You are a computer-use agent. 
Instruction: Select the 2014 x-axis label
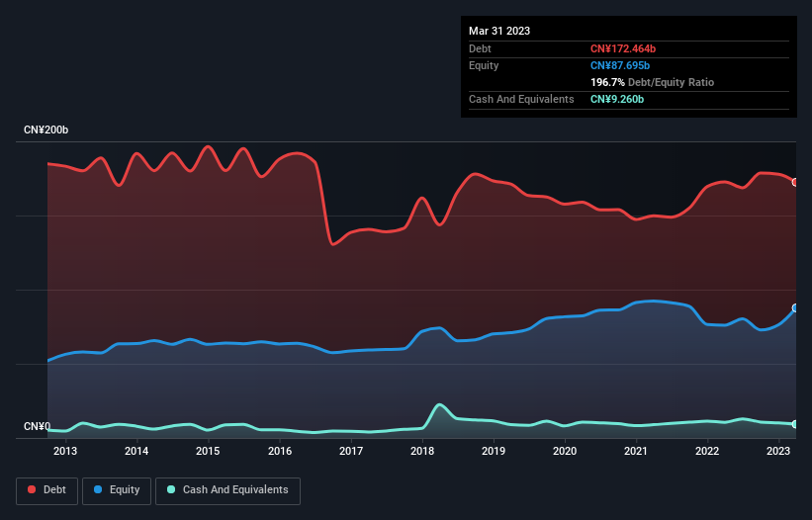136,451
